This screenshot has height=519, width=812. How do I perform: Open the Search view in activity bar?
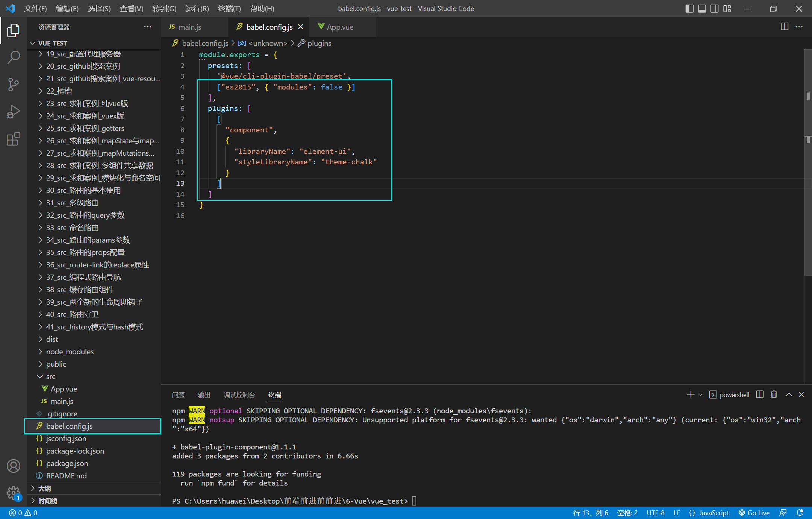coord(14,58)
